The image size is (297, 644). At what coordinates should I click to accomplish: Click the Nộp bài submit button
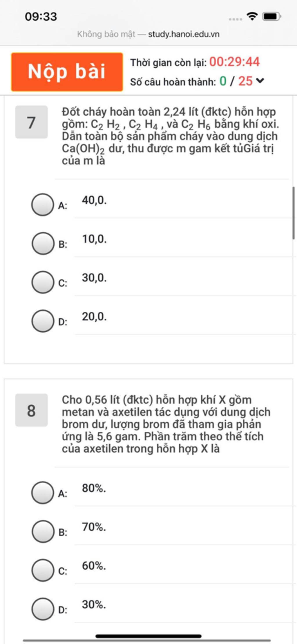(67, 72)
